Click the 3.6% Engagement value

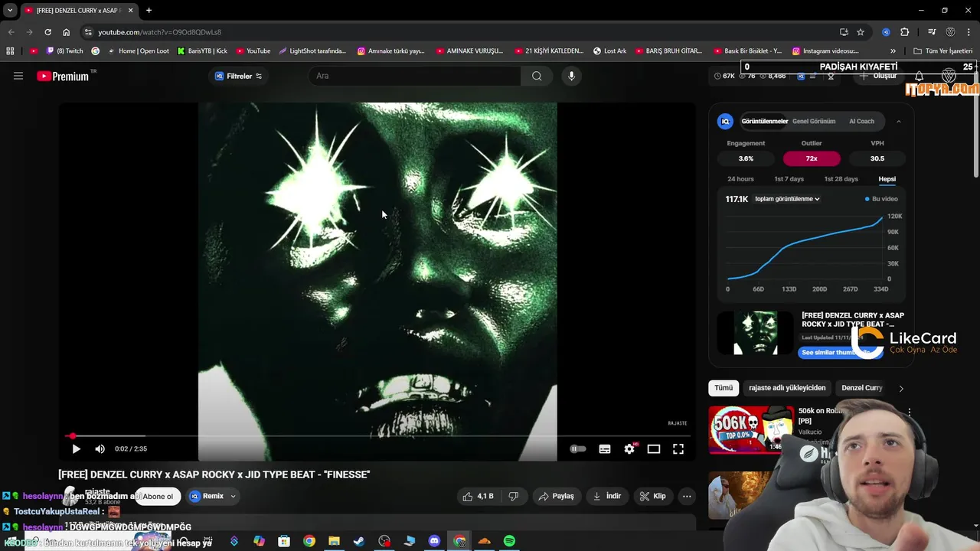(746, 158)
